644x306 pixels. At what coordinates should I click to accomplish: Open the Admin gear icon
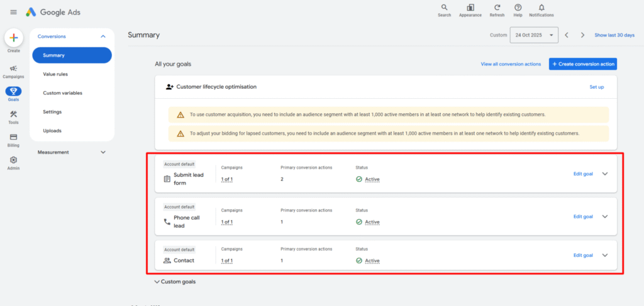(13, 160)
